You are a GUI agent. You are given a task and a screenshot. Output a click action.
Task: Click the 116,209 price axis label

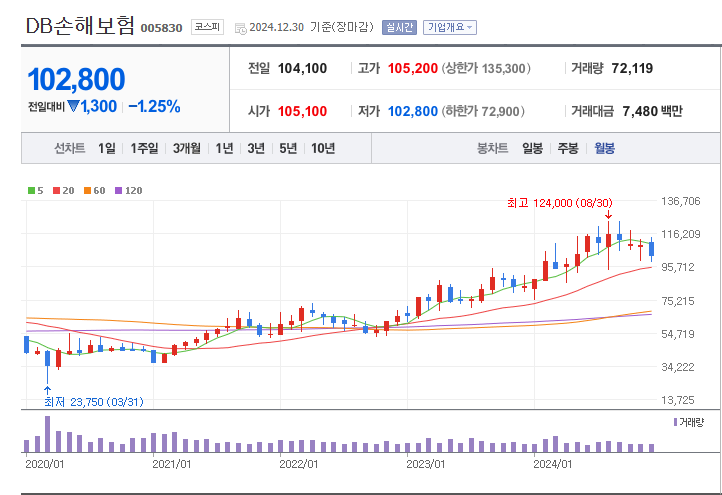[x=681, y=234]
